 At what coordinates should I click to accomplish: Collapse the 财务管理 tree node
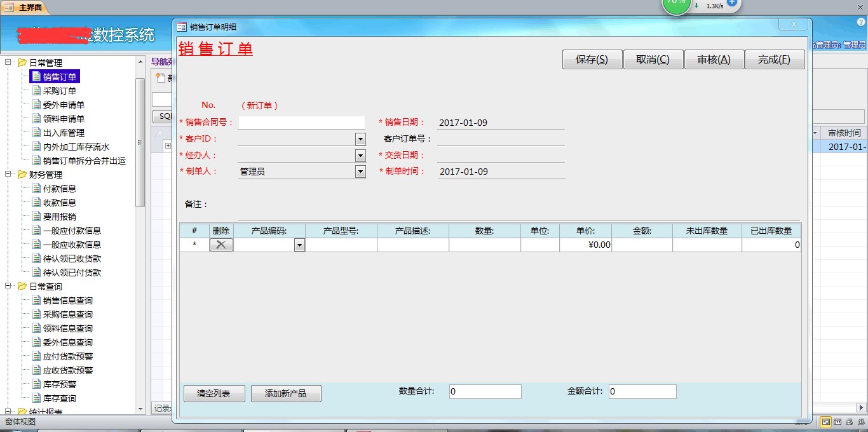[x=8, y=175]
